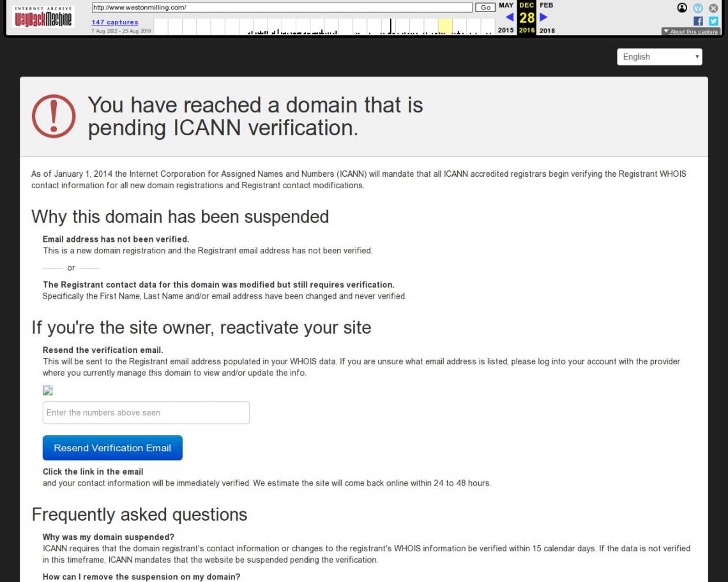Open the Wayback help icon
This screenshot has width=728, height=582.
coord(698,8)
